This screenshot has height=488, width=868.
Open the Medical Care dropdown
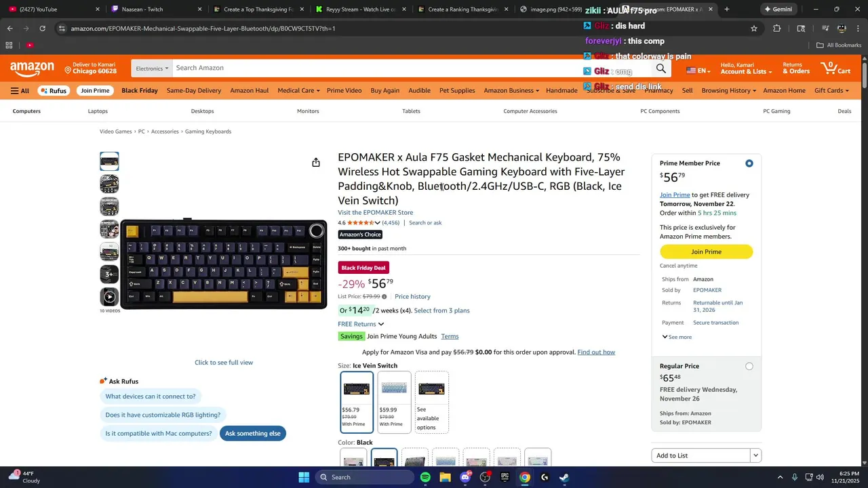(298, 91)
